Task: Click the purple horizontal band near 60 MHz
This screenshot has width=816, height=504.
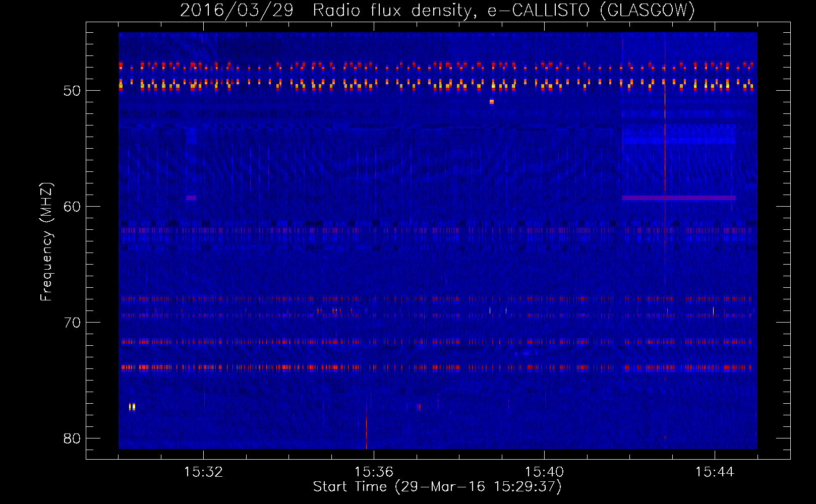Action: click(x=678, y=198)
